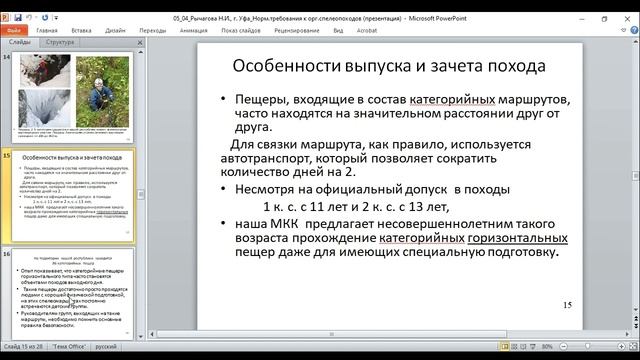Open the Переходы ribbon tab

tap(153, 30)
